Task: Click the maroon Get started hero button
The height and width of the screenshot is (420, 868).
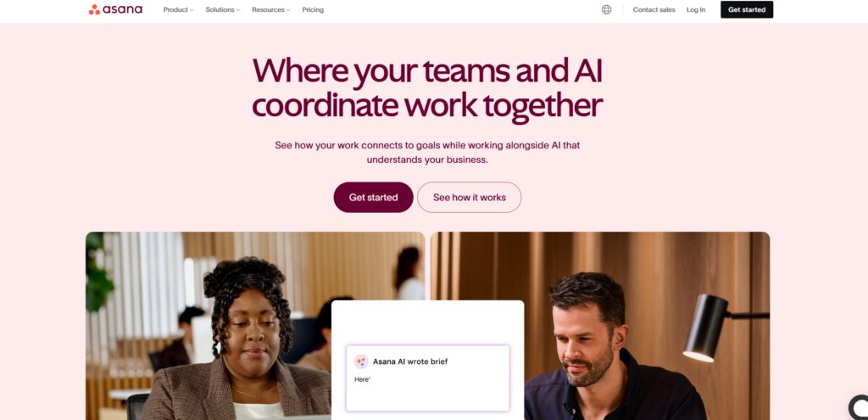Action: [x=373, y=197]
